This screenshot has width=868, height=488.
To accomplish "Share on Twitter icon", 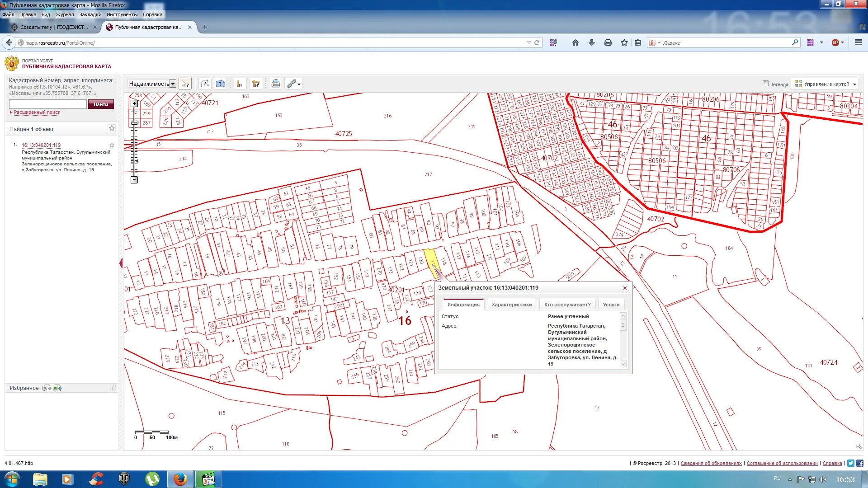I will coord(851,463).
